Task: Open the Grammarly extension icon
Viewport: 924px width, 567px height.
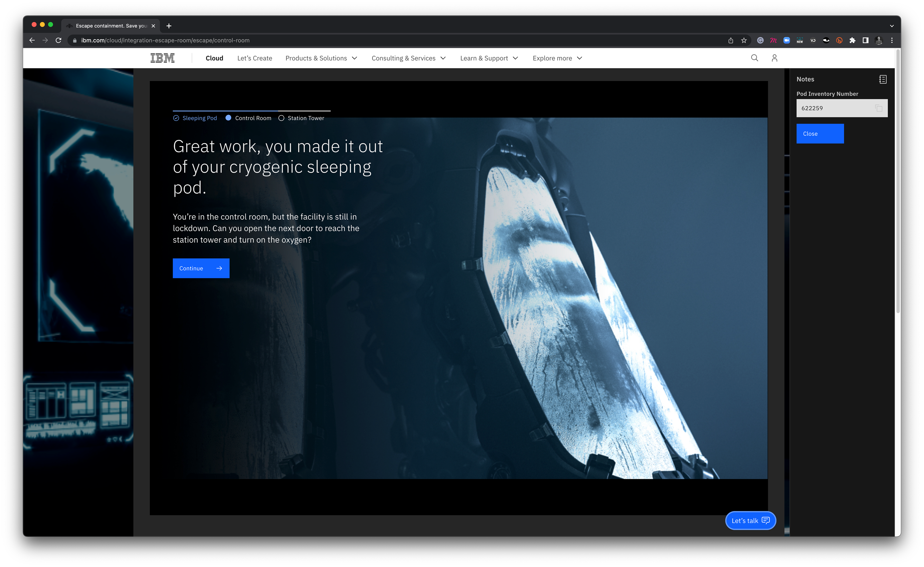Action: point(760,40)
